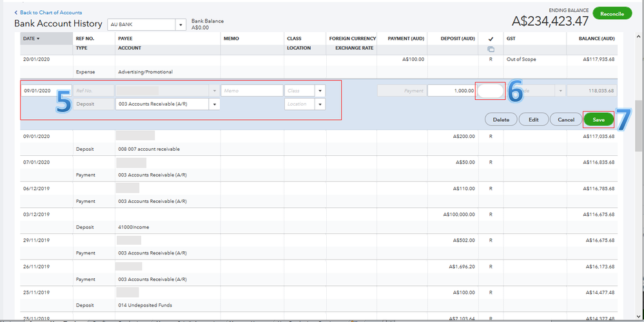The height and width of the screenshot is (322, 644).
Task: Click the copy icon under the checkmark header
Action: [x=491, y=49]
